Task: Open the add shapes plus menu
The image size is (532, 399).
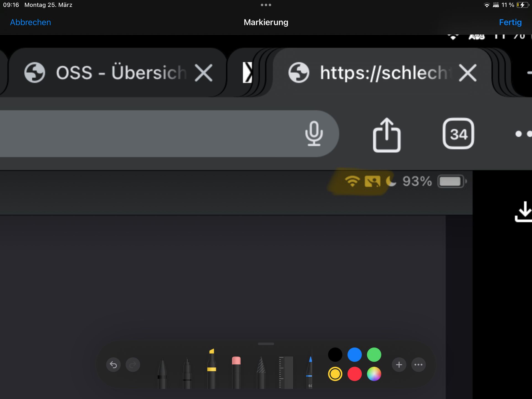Action: 399,365
